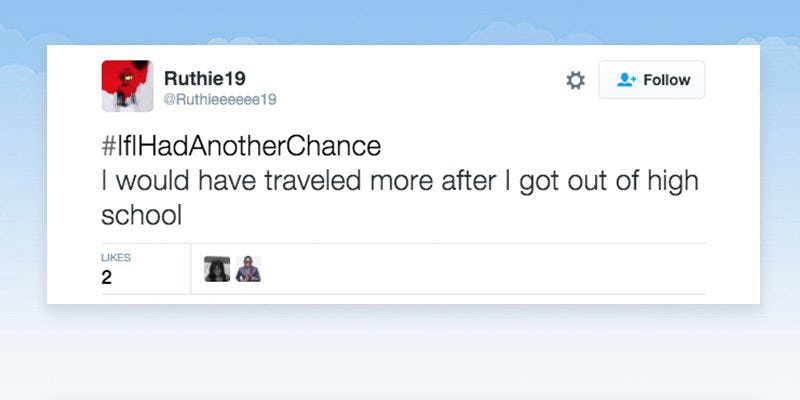
Task: Click the blue sky background above tweet
Action: coord(400,20)
